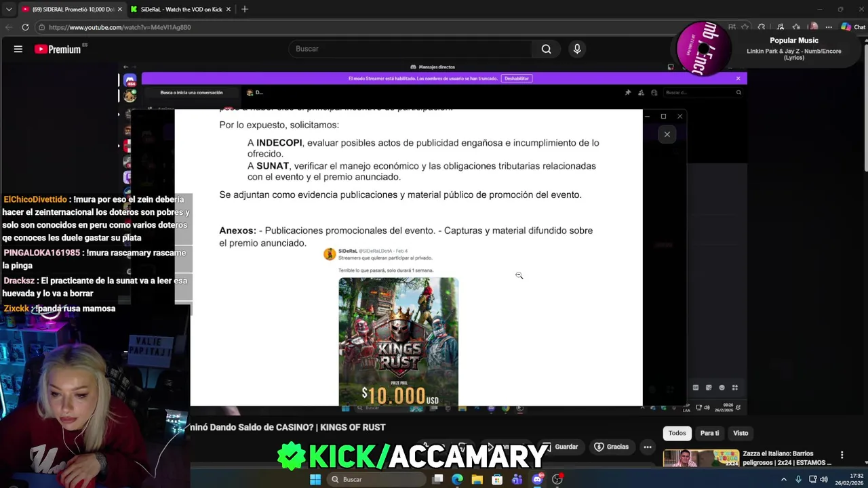868x488 pixels.
Task: Open the volume speaker tray icon
Action: [x=824, y=479]
